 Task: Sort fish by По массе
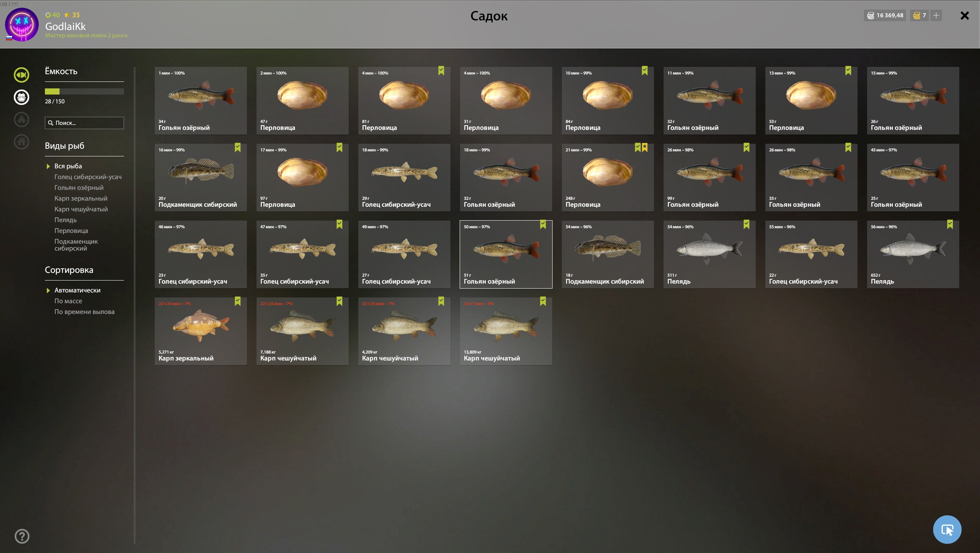[x=68, y=301]
